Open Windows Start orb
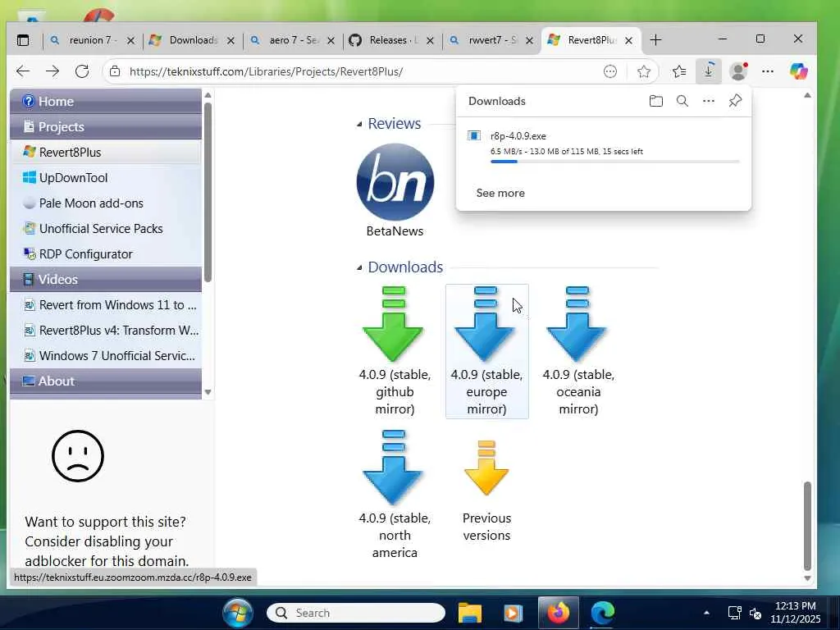The height and width of the screenshot is (630, 840). [x=238, y=613]
